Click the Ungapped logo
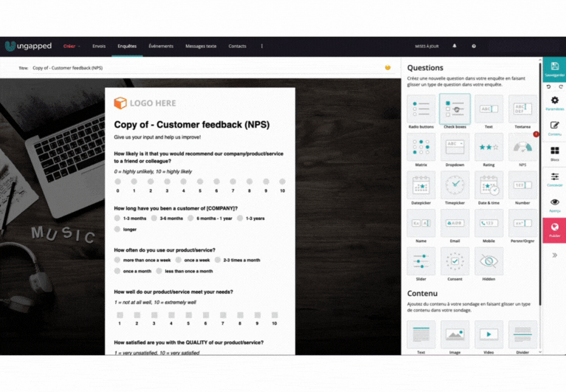566x392 pixels. click(x=28, y=46)
